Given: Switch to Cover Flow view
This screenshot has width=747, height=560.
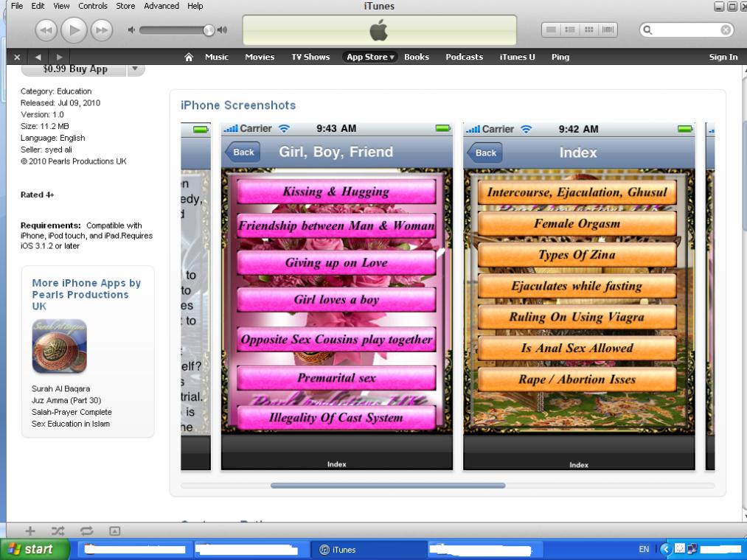Looking at the screenshot, I should (608, 30).
